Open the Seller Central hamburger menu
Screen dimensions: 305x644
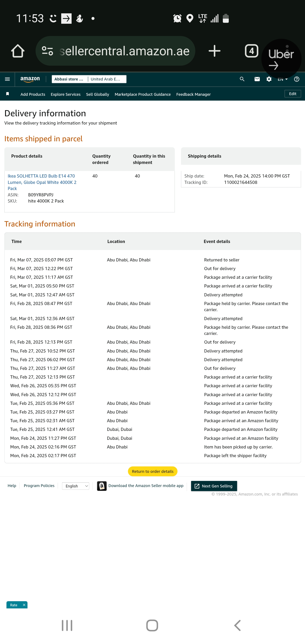7,79
